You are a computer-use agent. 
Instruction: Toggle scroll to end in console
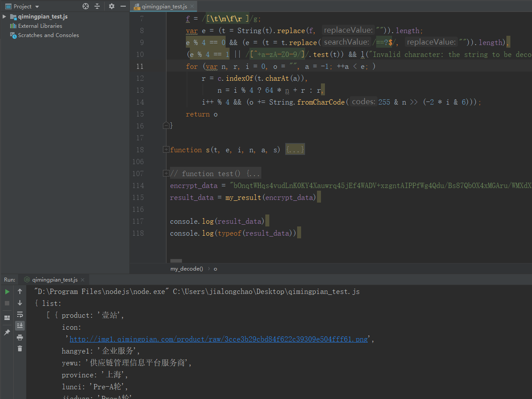pyautogui.click(x=20, y=326)
